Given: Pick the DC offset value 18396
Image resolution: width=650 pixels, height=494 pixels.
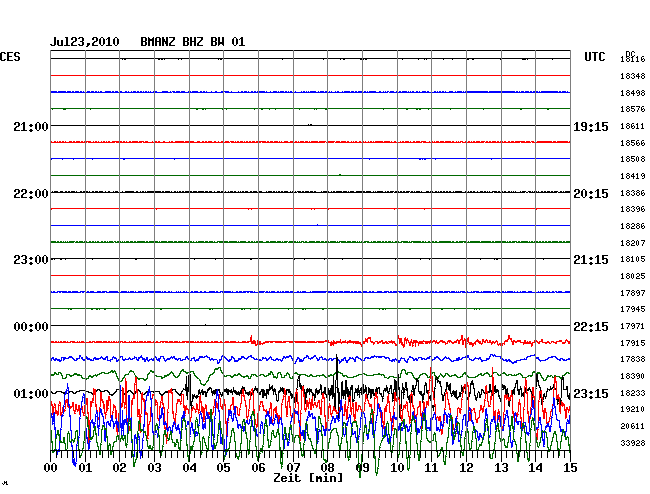Looking at the screenshot, I should tap(633, 209).
